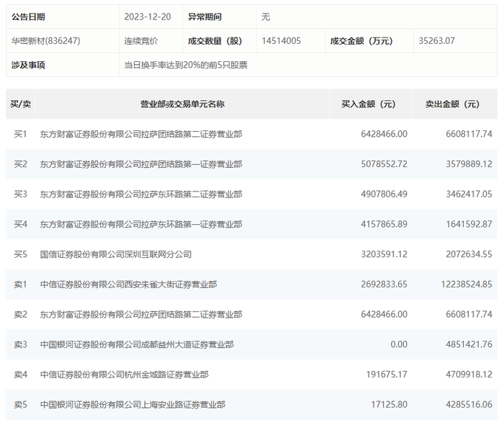Select sell amount 2072634.55

point(469,254)
